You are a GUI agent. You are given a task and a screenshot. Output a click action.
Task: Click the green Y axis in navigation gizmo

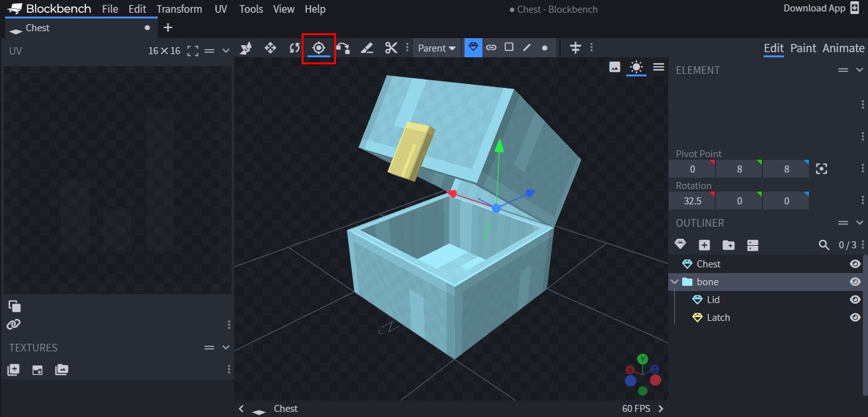tap(643, 359)
